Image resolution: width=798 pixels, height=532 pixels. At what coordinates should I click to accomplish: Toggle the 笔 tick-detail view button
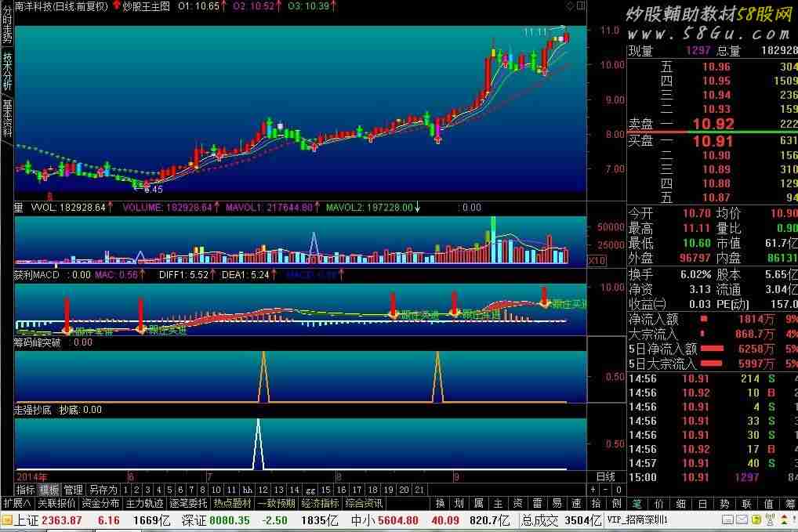tap(637, 503)
